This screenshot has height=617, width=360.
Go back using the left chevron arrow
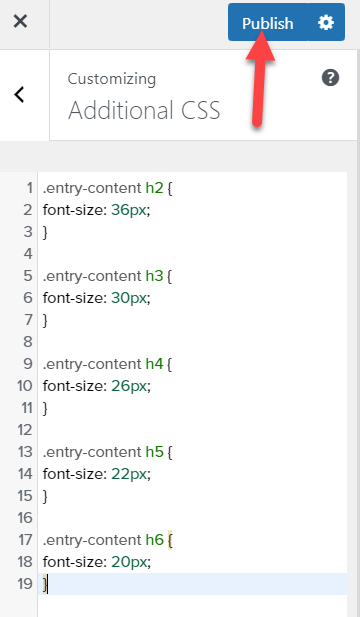(x=19, y=95)
